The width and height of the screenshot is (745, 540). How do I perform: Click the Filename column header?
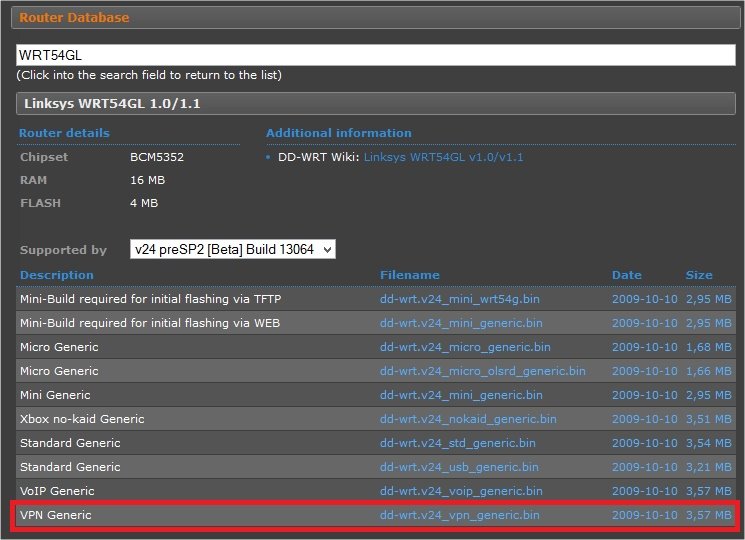click(x=409, y=275)
